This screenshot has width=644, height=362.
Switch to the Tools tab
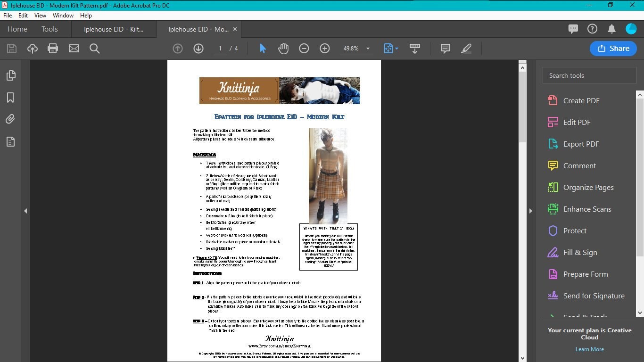pyautogui.click(x=50, y=29)
